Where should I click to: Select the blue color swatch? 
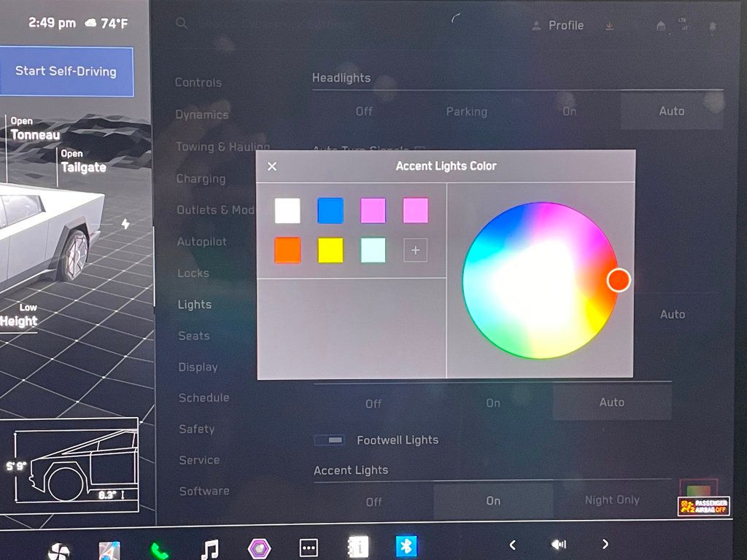coord(330,211)
